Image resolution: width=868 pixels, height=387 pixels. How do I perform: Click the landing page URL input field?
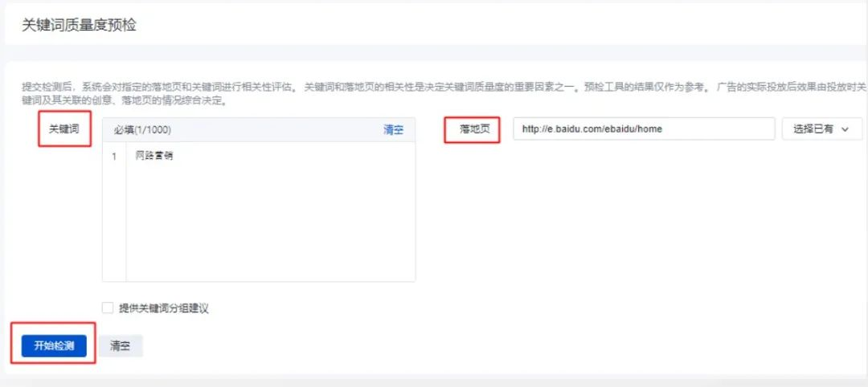pyautogui.click(x=643, y=128)
